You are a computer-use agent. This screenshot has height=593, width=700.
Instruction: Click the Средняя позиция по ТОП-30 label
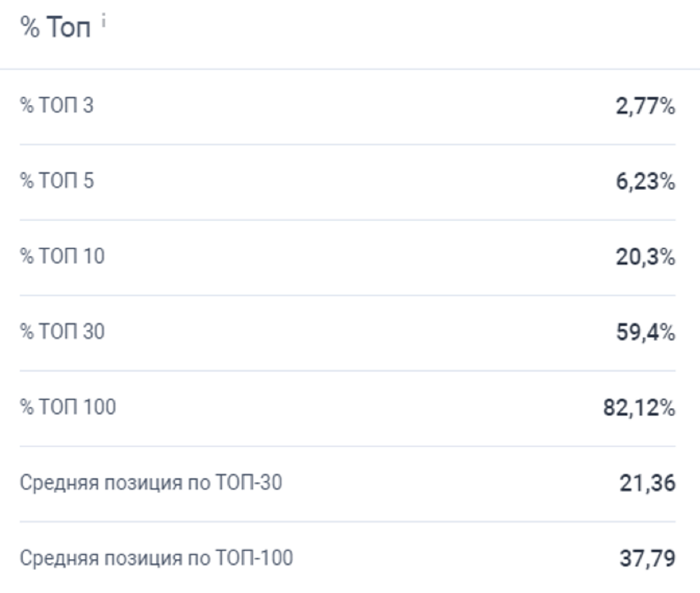point(150,484)
